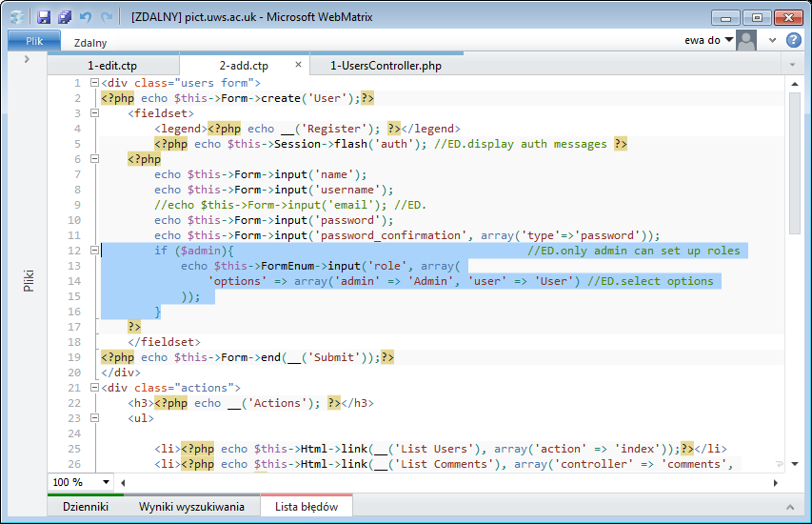
Task: Click the WebMatrix application logo icon
Action: coord(17,17)
